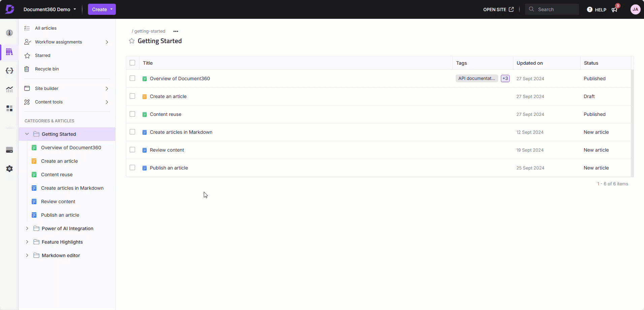Image resolution: width=644 pixels, height=310 pixels.
Task: Click the orange draft icon in Create an article row
Action: click(144, 97)
